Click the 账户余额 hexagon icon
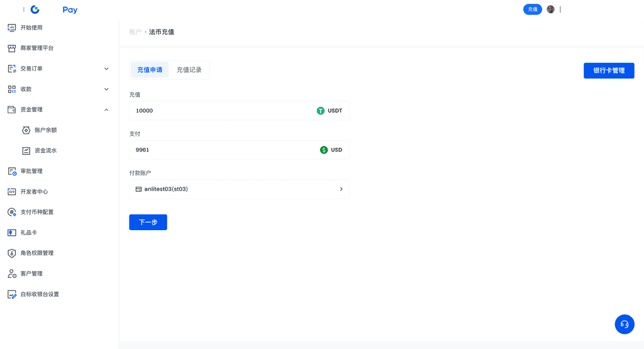Screen dimensions: 644x349 26,130
